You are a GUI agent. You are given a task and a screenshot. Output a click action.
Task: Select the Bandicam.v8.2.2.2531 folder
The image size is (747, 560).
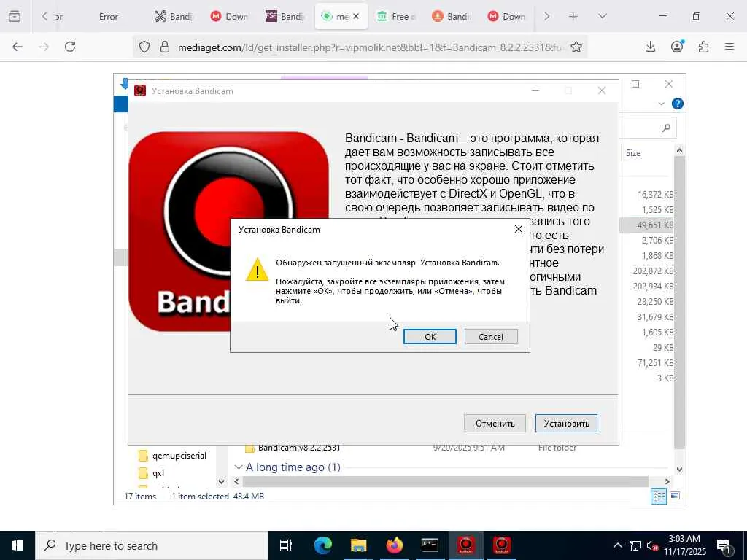pyautogui.click(x=298, y=448)
